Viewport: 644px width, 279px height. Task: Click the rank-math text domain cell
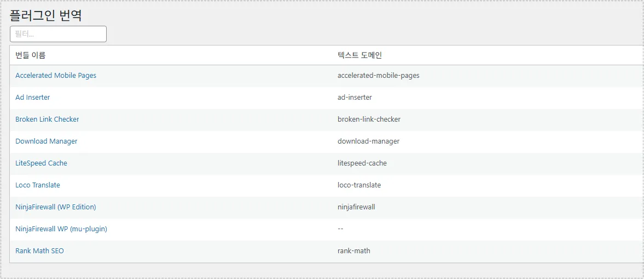click(354, 251)
